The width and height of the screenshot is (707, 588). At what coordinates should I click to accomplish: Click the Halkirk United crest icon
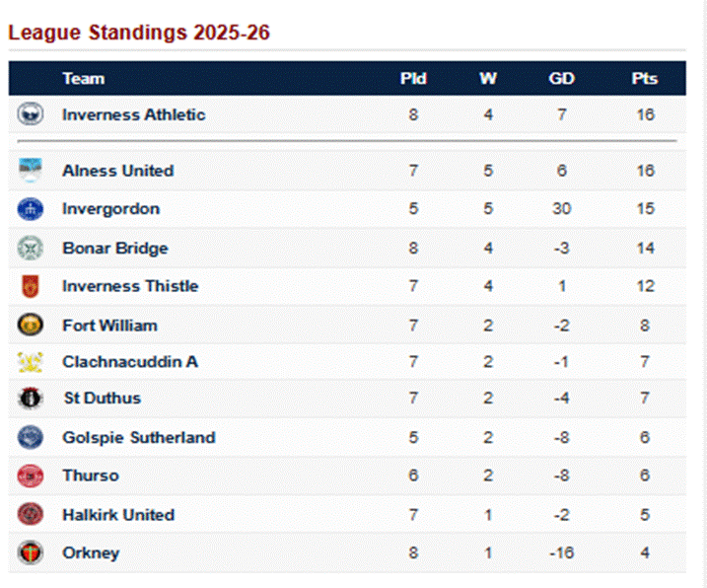pos(31,514)
